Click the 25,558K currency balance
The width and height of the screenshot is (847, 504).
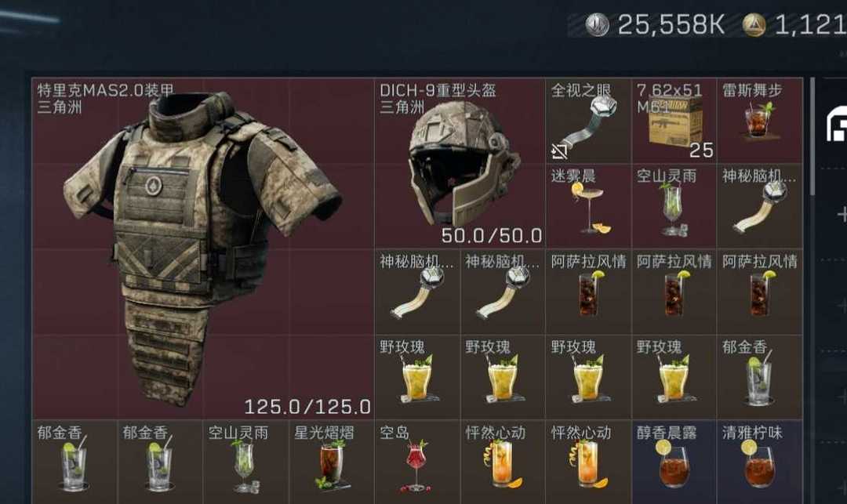[671, 25]
